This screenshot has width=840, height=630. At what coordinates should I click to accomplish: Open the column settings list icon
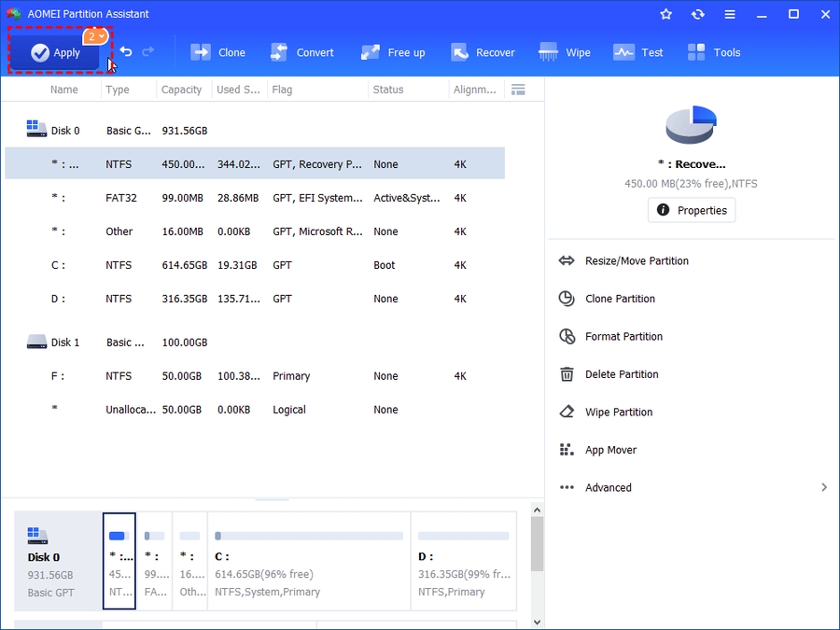coord(518,90)
